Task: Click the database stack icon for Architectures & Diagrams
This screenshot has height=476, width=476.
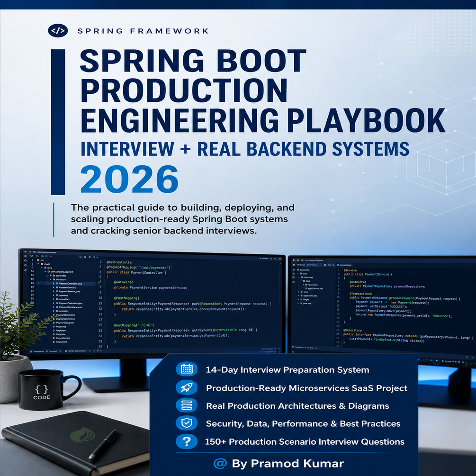Action: [187, 405]
